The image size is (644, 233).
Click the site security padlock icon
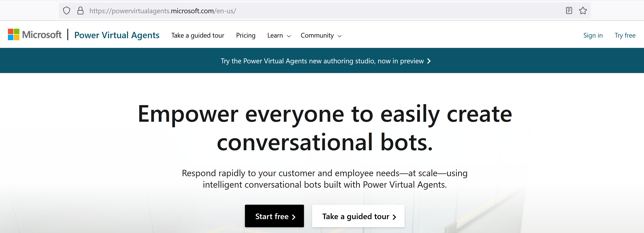(80, 11)
